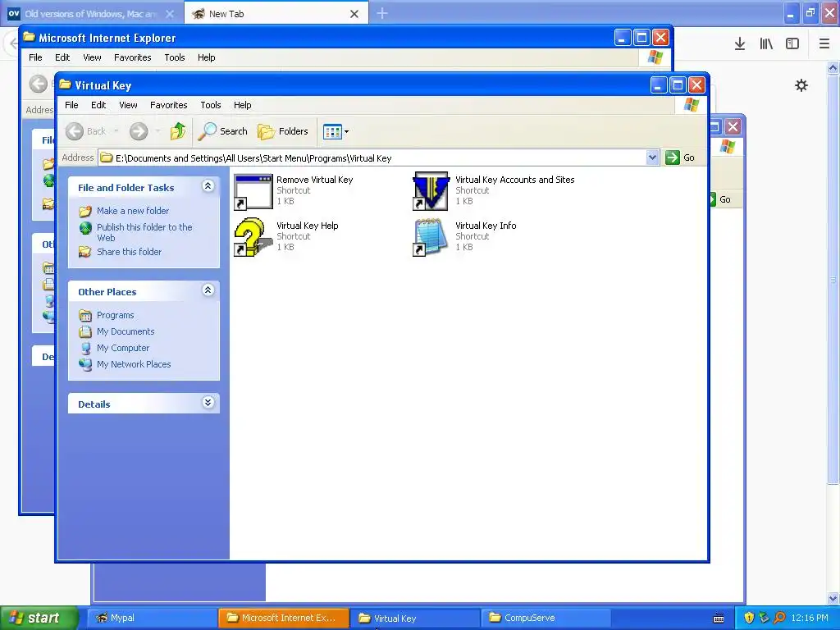
Task: Click Back arrow in Microsoft Internet Explorer window
Action: point(38,84)
